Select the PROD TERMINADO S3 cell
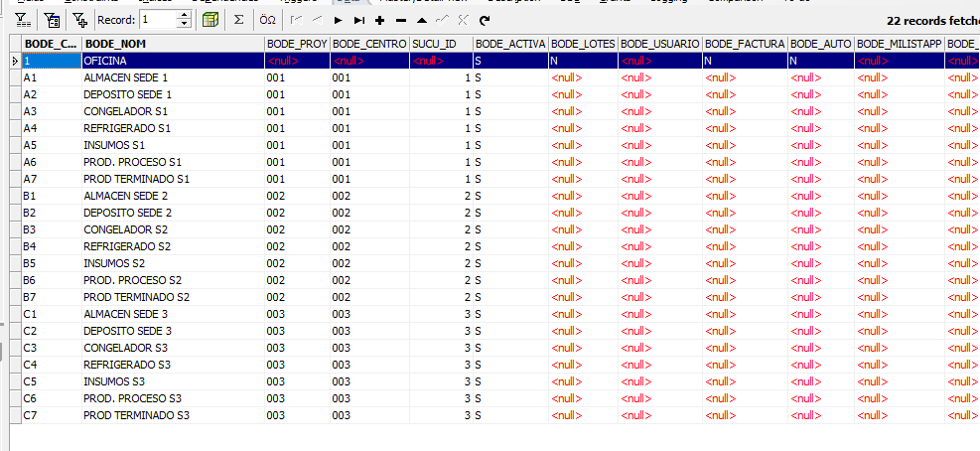The image size is (980, 451). [x=173, y=415]
